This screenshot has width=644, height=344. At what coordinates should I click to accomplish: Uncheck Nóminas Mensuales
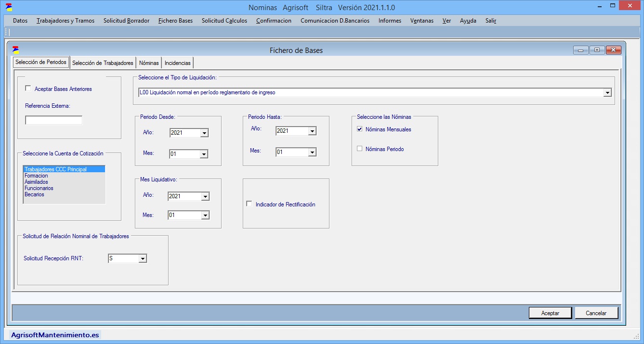pos(359,129)
